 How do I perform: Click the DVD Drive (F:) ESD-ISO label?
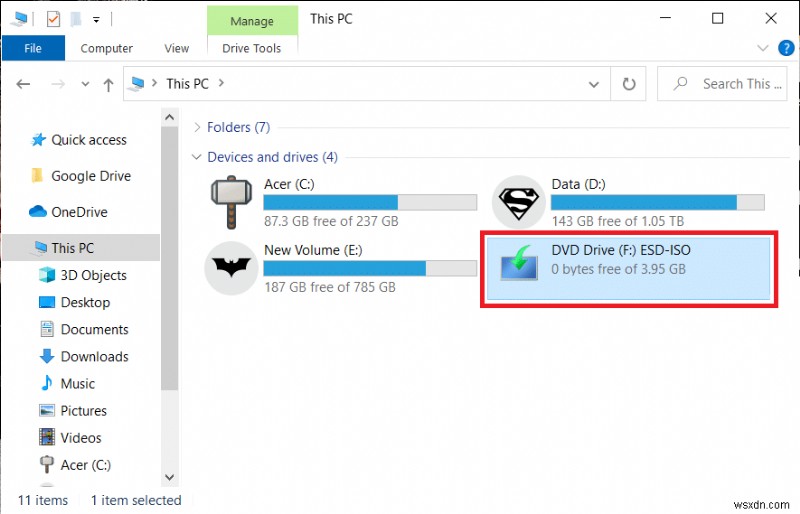point(621,250)
